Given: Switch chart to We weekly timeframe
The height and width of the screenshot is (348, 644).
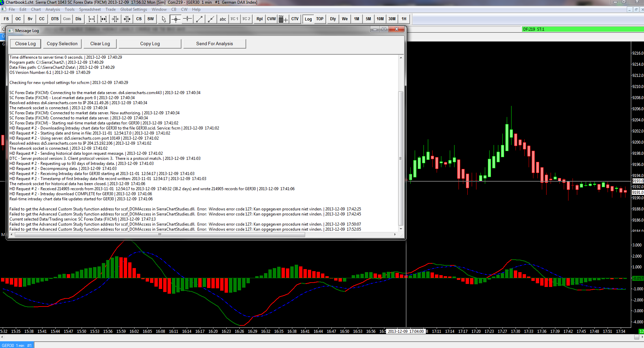Looking at the screenshot, I should (345, 19).
